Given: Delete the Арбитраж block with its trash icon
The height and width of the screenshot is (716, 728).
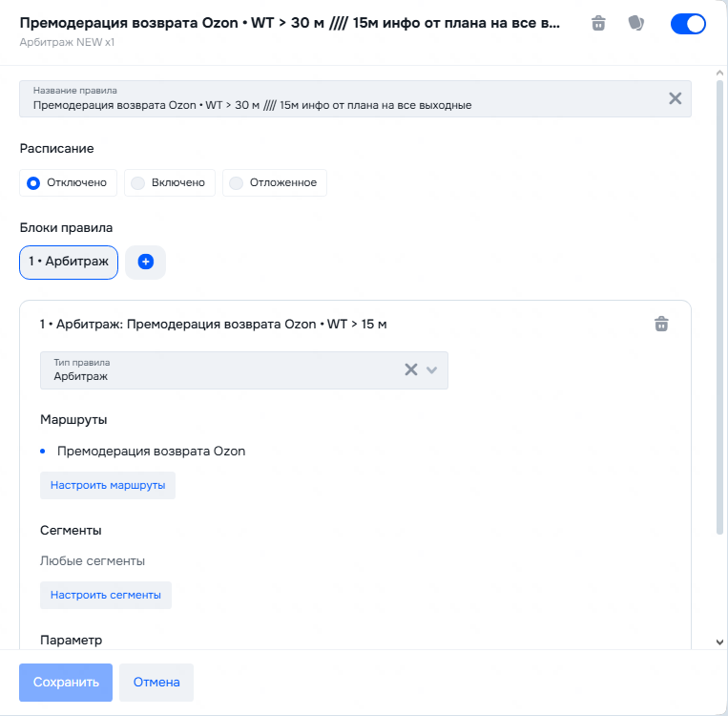Looking at the screenshot, I should [x=661, y=325].
